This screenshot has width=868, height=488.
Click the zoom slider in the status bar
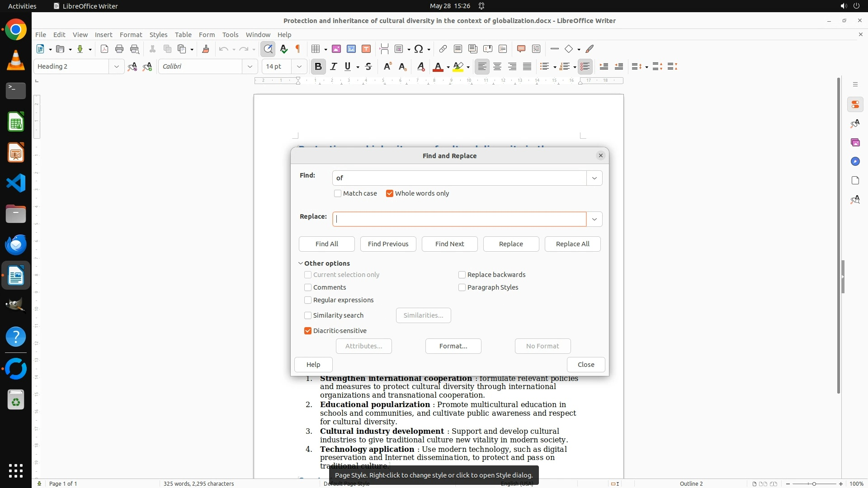point(814,483)
